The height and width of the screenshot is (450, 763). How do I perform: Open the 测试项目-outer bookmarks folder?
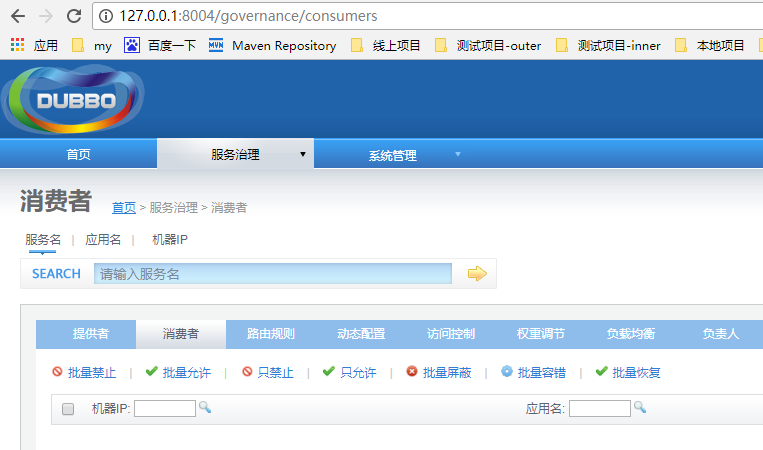[x=488, y=46]
